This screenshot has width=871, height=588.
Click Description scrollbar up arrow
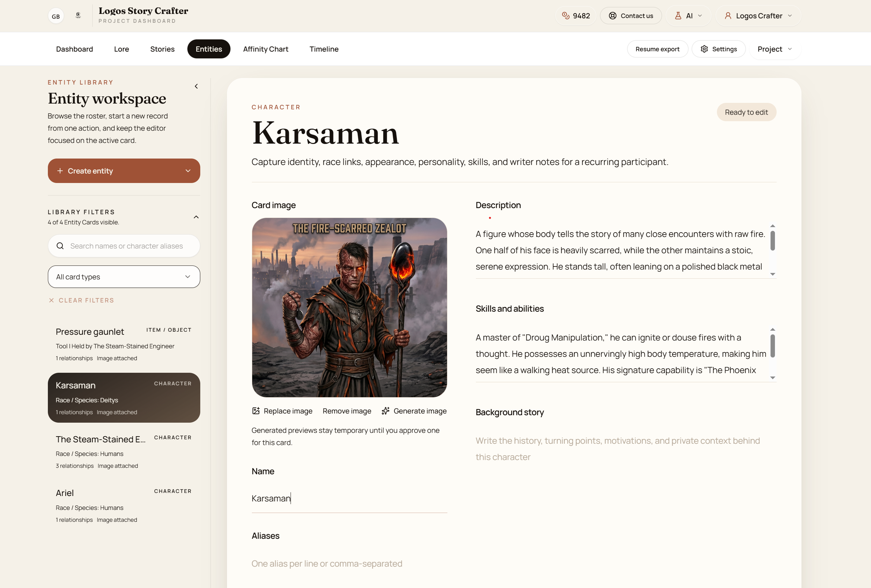coord(773,226)
